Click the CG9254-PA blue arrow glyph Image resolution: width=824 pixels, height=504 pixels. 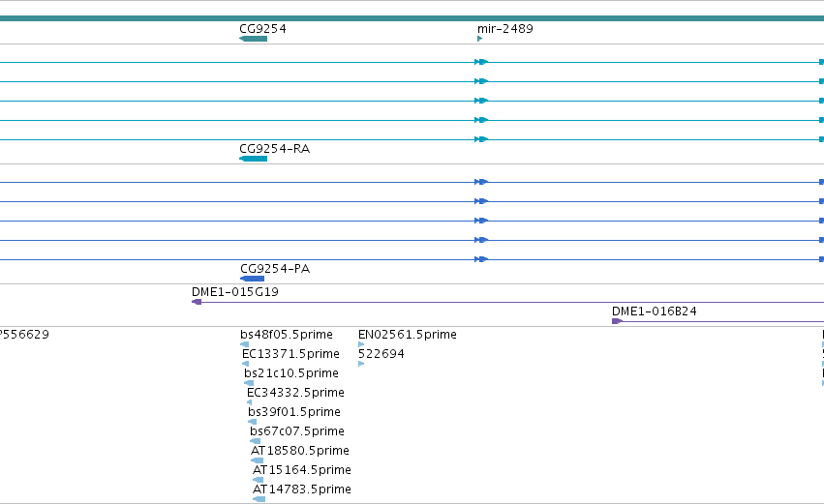(253, 279)
